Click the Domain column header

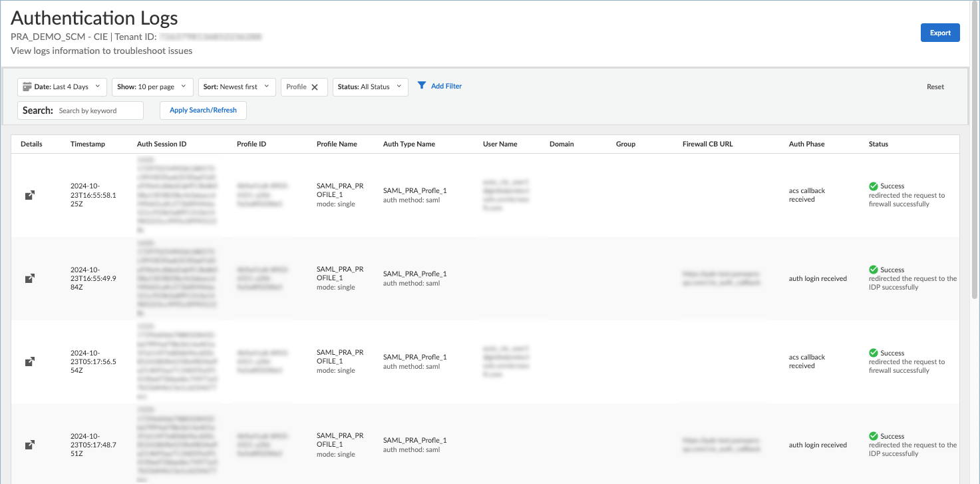tap(562, 144)
